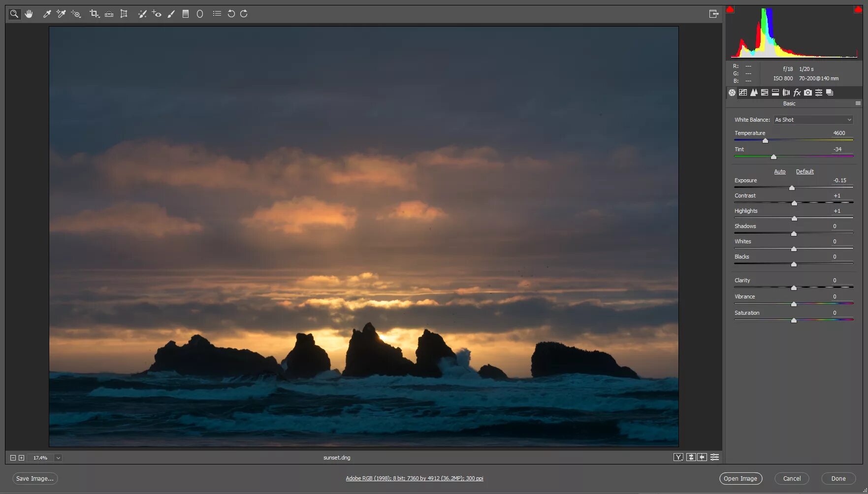Select the Hand tool
The image size is (868, 494).
(29, 14)
